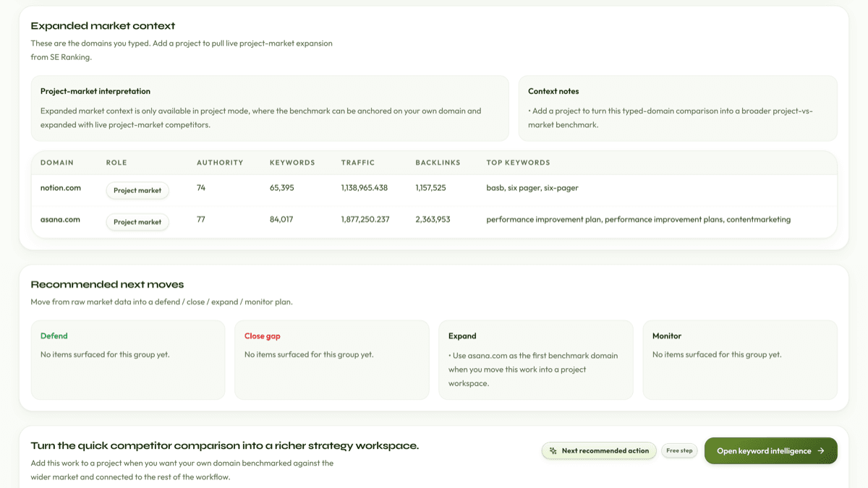
Task: Click backlinks value 2,363,953
Action: (x=433, y=219)
